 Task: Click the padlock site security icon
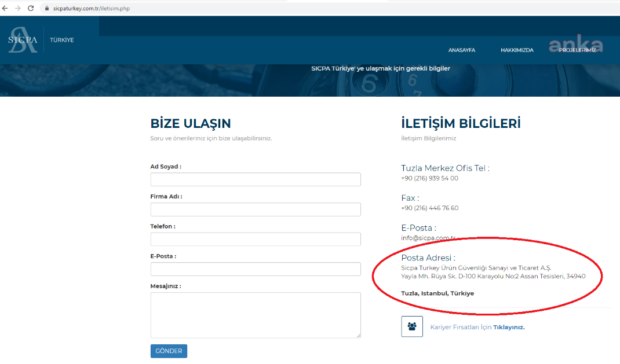point(46,9)
